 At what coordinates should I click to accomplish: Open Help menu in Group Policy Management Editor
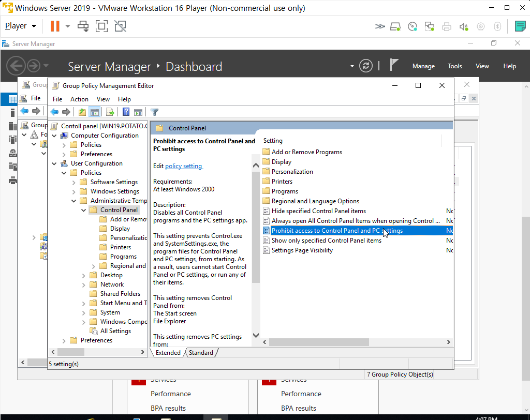[x=124, y=99]
